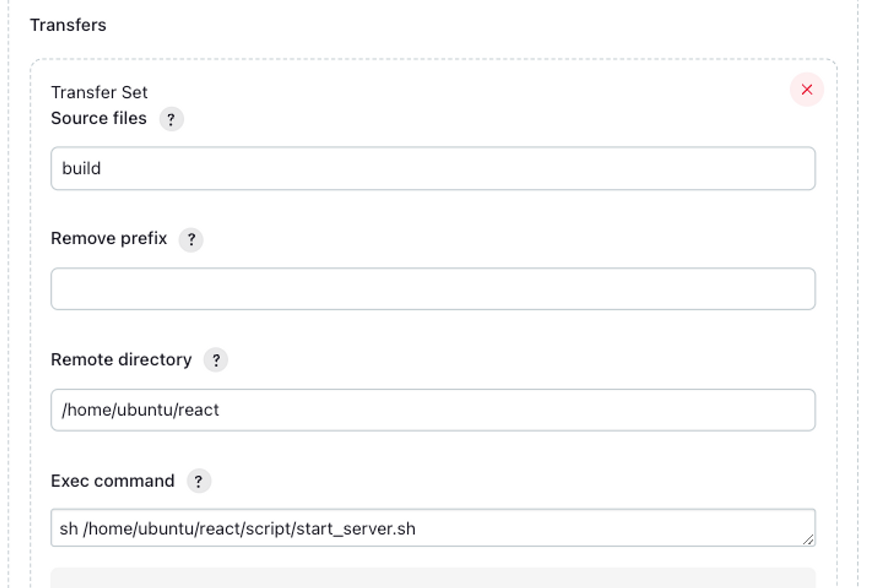
Task: Focus the empty Remove prefix field
Action: click(x=432, y=289)
